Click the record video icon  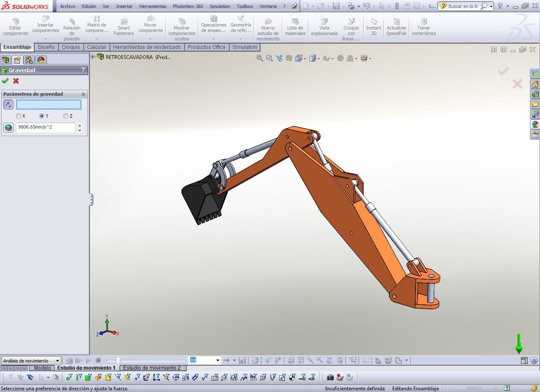340,377
